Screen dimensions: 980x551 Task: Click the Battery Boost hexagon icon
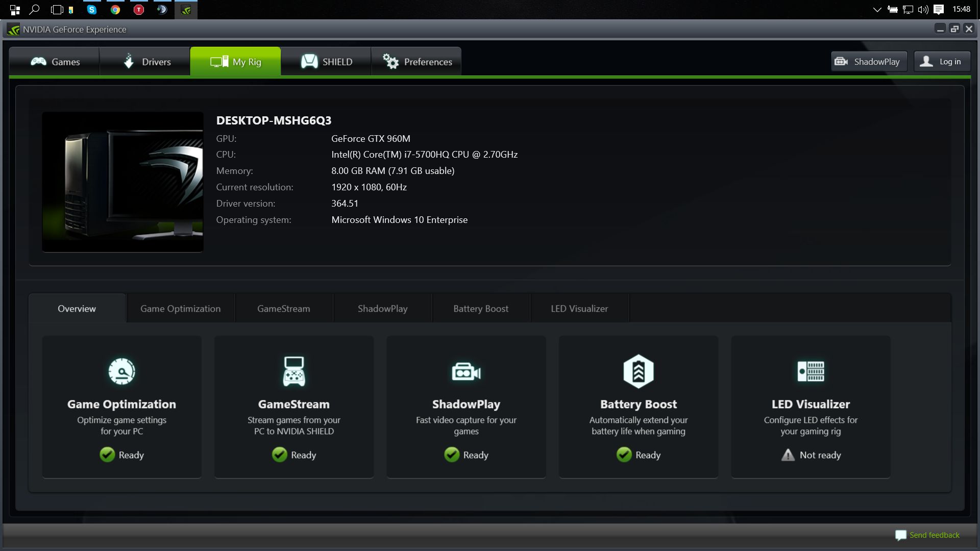[x=639, y=371]
